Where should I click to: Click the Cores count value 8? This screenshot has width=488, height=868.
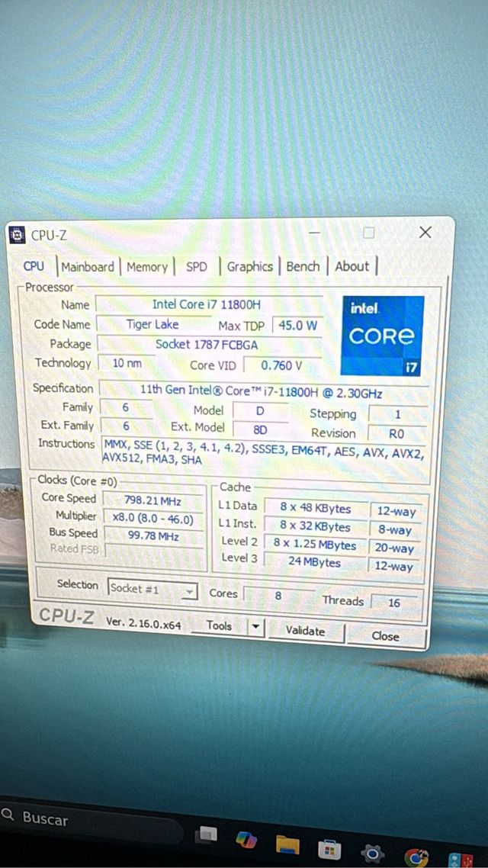coord(279,596)
